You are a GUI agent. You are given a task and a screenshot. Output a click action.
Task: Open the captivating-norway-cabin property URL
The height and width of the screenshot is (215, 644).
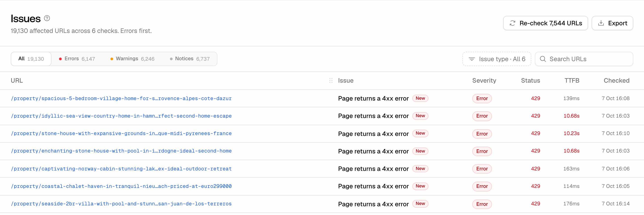click(121, 169)
